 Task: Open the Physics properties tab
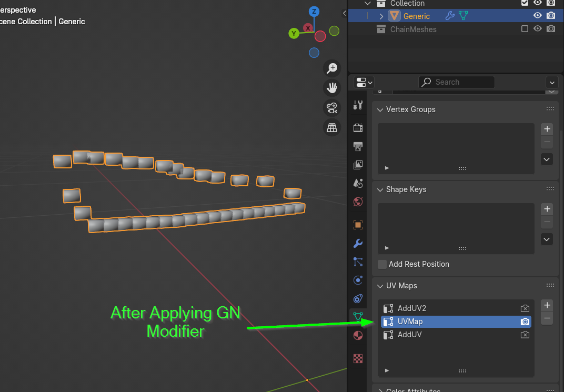click(x=358, y=280)
